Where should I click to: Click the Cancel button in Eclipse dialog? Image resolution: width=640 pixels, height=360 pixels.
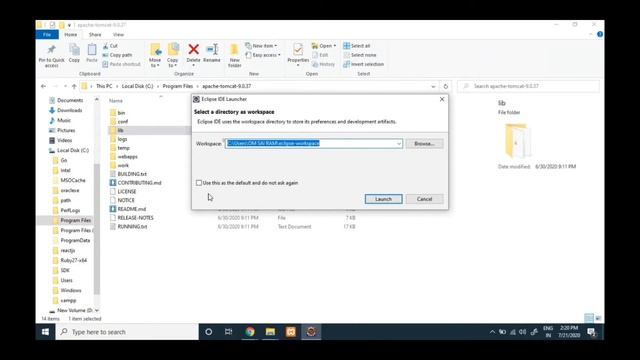click(x=424, y=199)
